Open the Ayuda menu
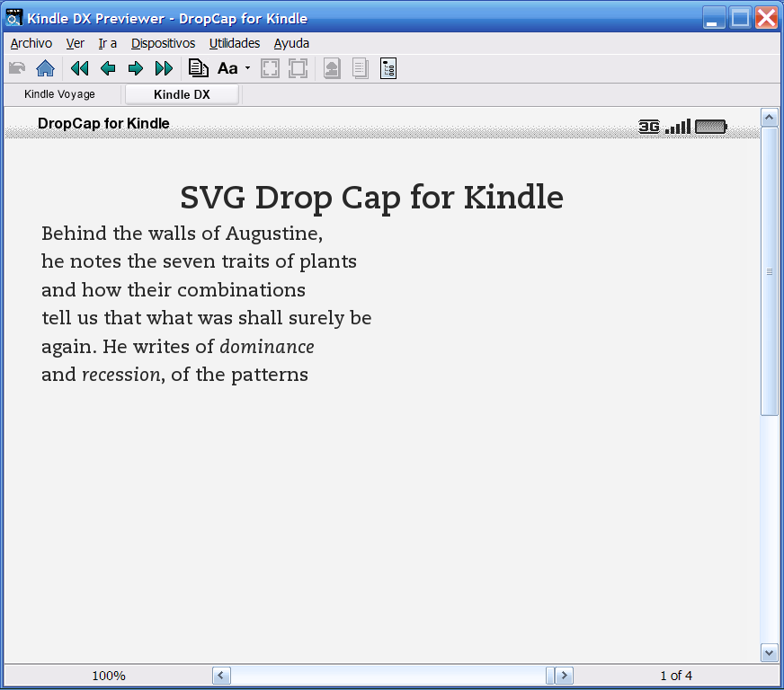Image resolution: width=784 pixels, height=690 pixels. tap(291, 43)
